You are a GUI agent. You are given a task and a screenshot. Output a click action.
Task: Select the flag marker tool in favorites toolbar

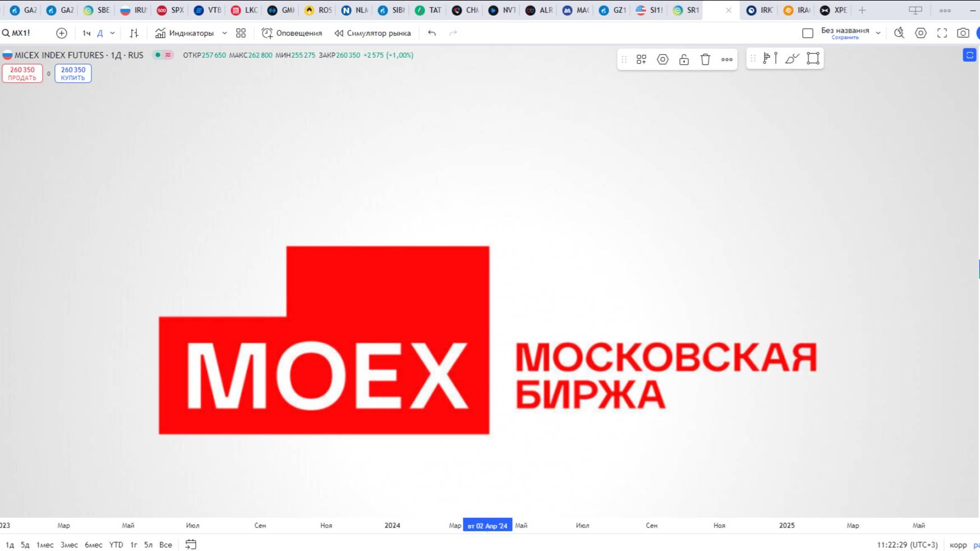[770, 58]
